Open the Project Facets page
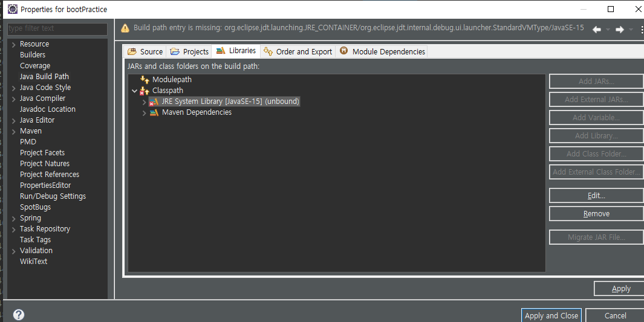Screen dimensions: 644x322 tap(42, 153)
